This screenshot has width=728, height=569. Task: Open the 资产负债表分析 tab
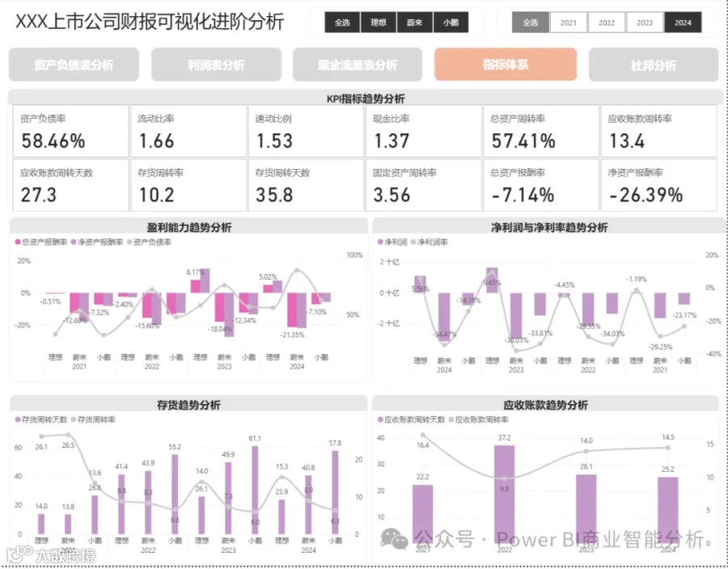(x=74, y=65)
